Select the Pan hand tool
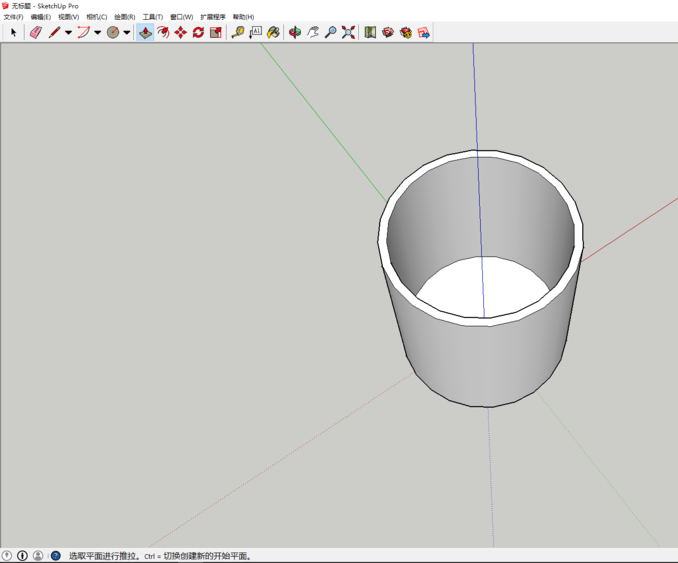The image size is (678, 563). [313, 32]
